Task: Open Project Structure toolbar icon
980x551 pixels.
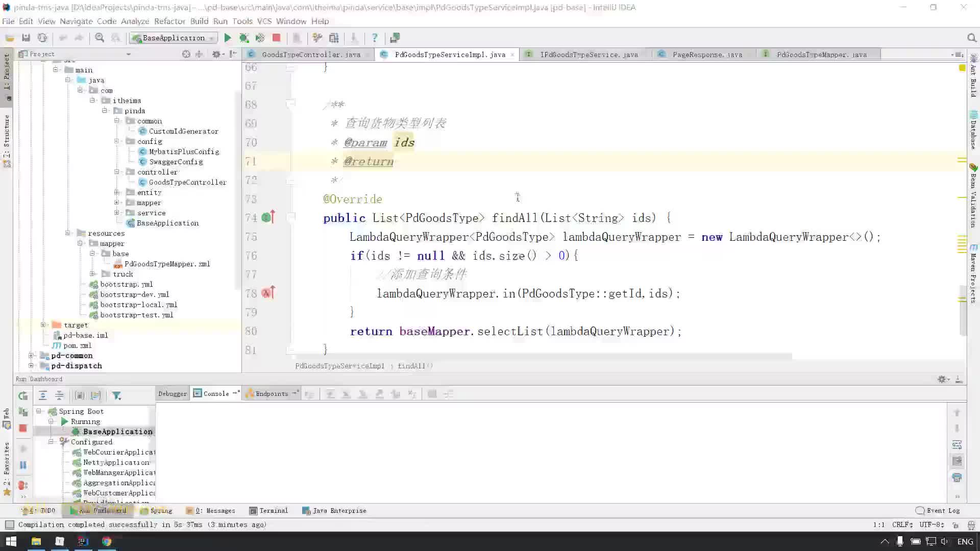Action: point(334,38)
